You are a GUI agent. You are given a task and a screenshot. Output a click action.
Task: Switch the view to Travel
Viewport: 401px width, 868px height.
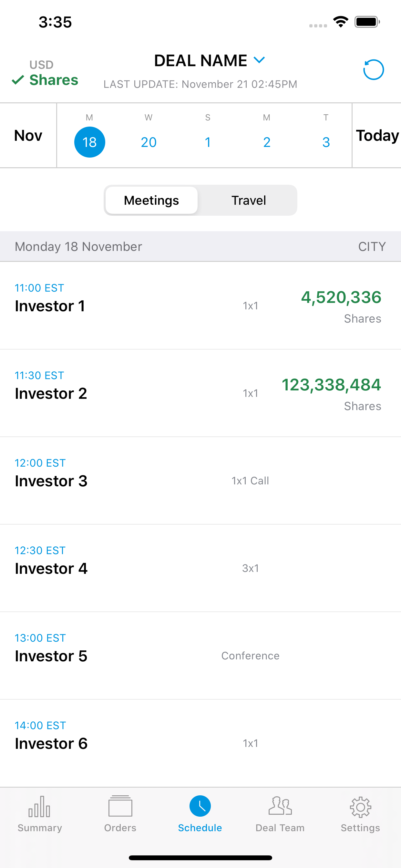point(249,200)
